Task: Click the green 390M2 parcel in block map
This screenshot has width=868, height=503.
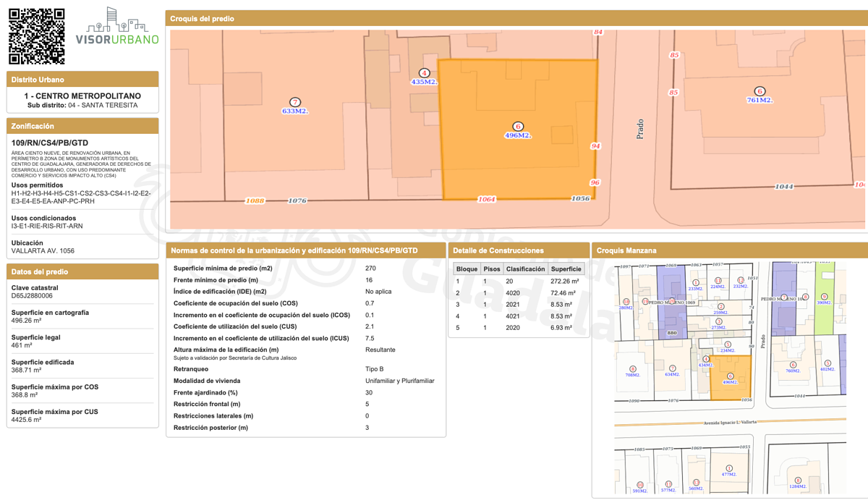Action: click(824, 298)
